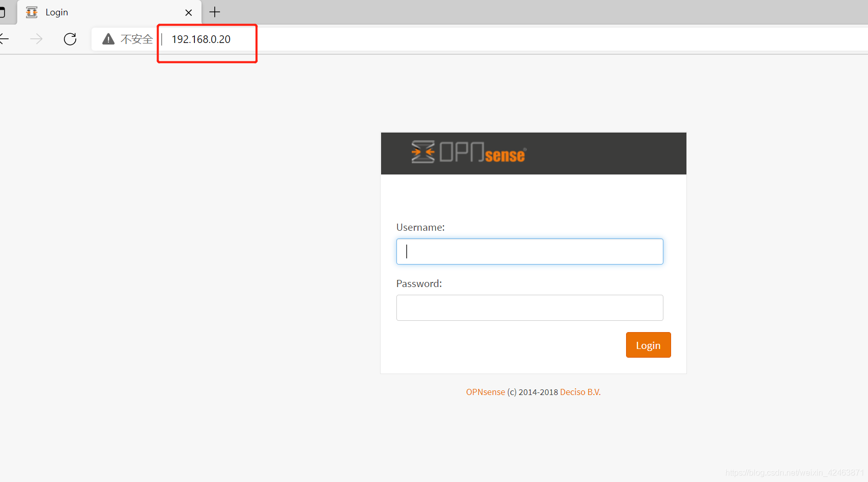
Task: Open the OPNsense footer link
Action: point(485,392)
